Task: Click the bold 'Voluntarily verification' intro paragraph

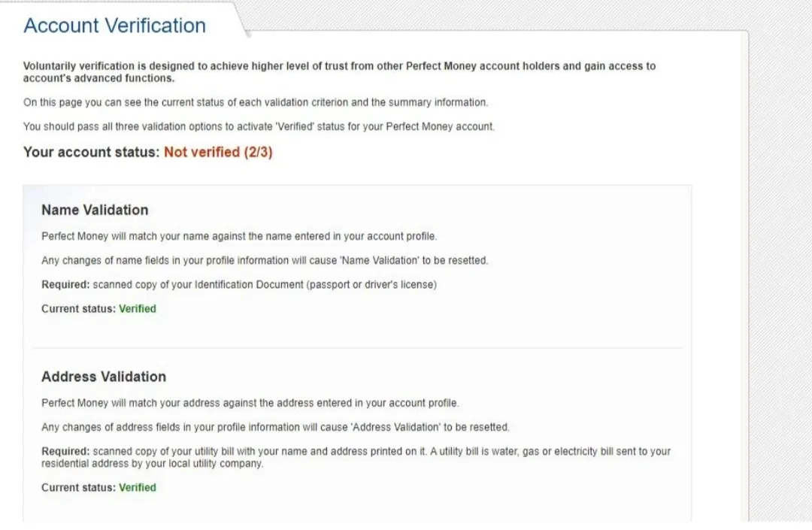Action: tap(338, 71)
